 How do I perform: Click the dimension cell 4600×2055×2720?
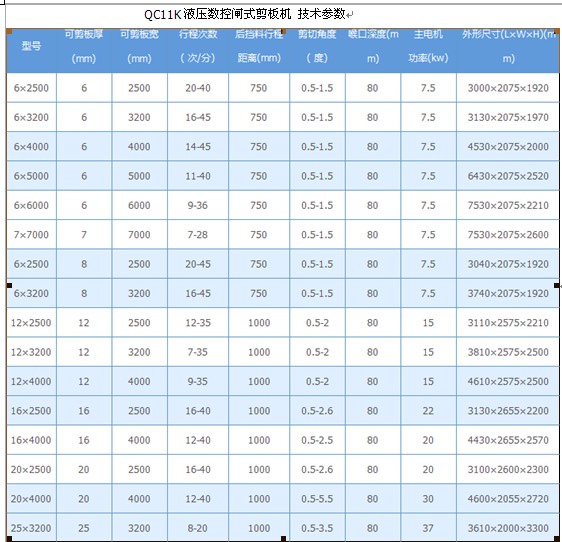[x=508, y=499]
